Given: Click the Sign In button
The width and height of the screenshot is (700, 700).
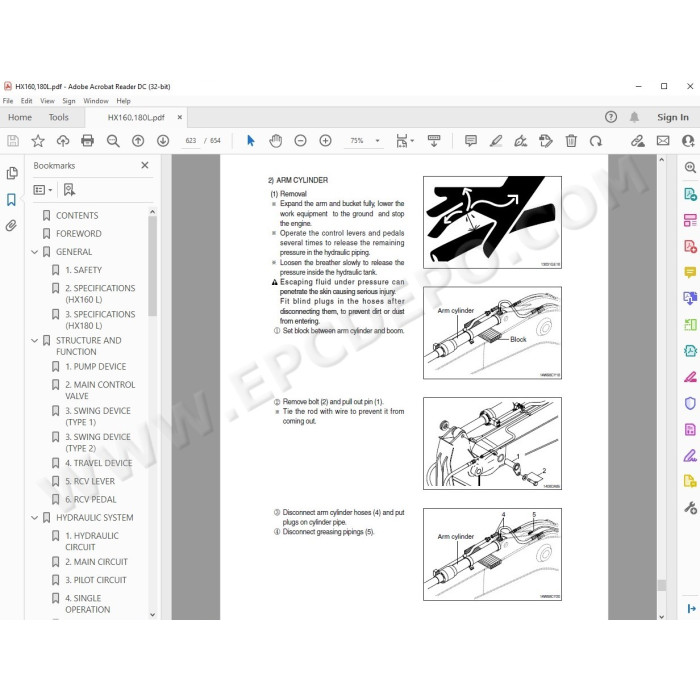Looking at the screenshot, I should point(673,117).
